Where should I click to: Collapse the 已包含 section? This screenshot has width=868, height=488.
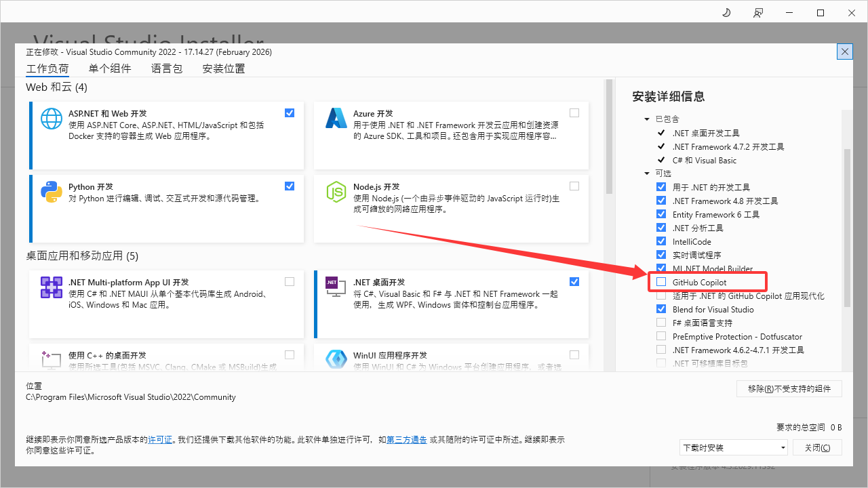coord(646,119)
